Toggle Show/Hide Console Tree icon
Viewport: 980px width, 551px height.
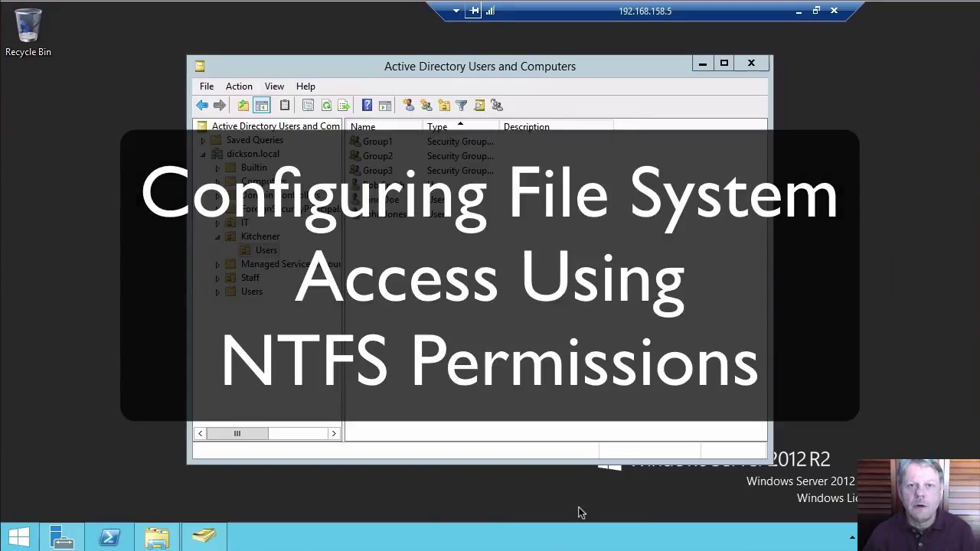pyautogui.click(x=261, y=106)
